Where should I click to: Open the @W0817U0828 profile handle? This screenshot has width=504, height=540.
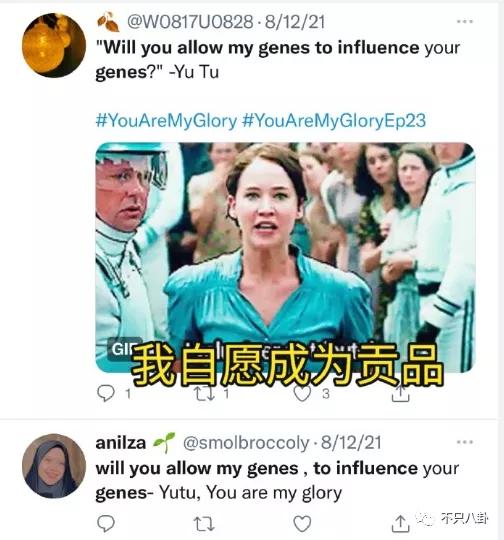tap(190, 22)
